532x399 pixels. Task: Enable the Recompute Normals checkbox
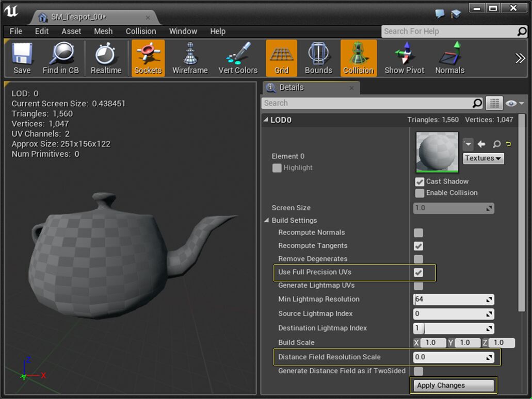(x=418, y=233)
